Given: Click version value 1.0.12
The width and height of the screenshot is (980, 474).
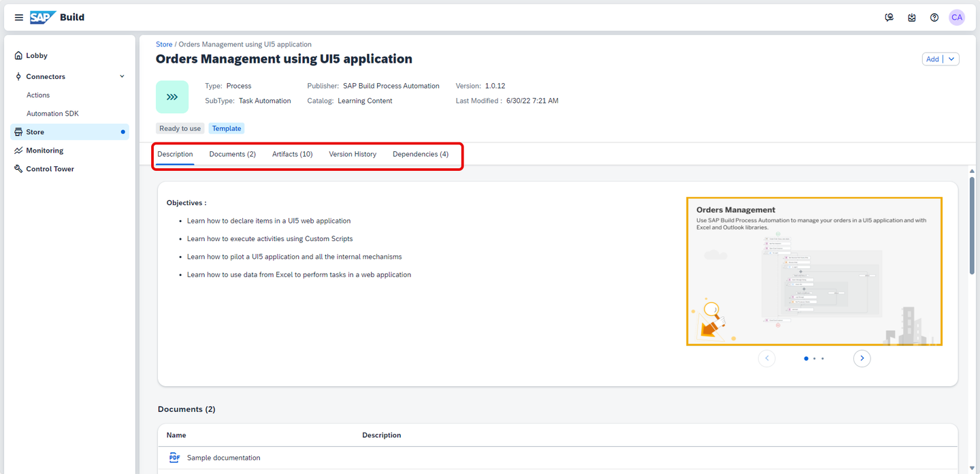Looking at the screenshot, I should tap(495, 86).
